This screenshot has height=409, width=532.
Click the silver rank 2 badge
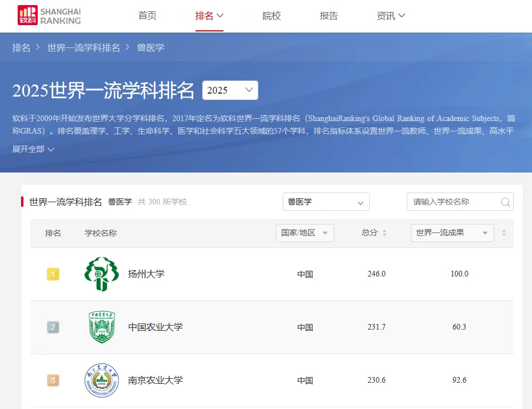click(53, 327)
